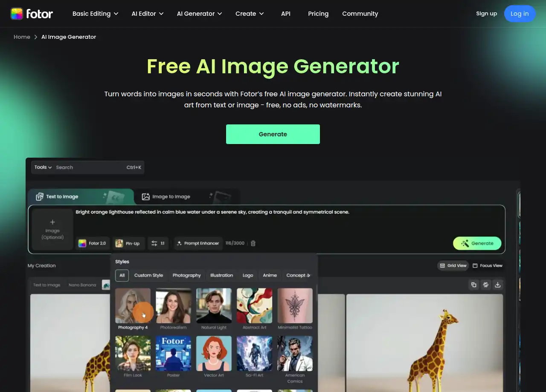Screen dimensions: 546x392
Task: Click the Prompt Enhancer button
Action: [x=198, y=243]
